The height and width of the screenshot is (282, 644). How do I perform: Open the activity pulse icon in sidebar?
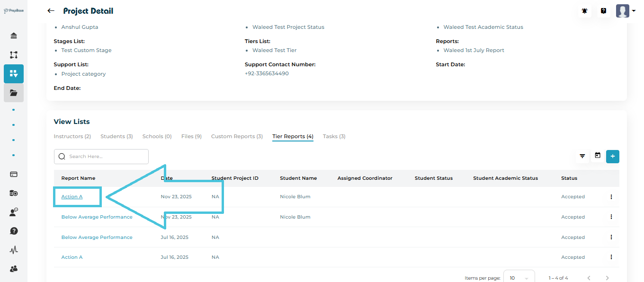click(14, 250)
